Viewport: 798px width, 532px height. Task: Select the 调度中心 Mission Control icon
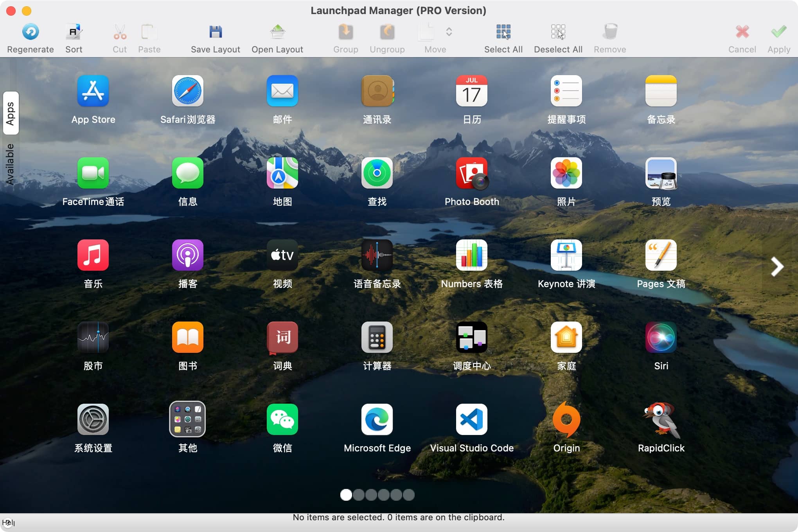[472, 337]
